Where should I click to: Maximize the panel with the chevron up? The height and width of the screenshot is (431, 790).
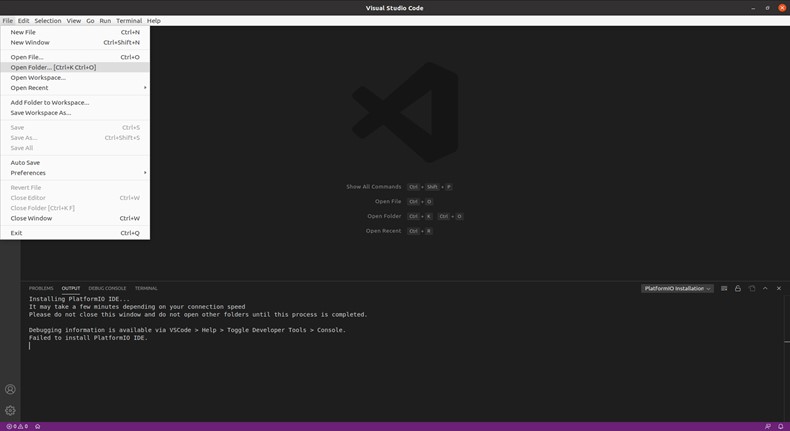click(765, 288)
